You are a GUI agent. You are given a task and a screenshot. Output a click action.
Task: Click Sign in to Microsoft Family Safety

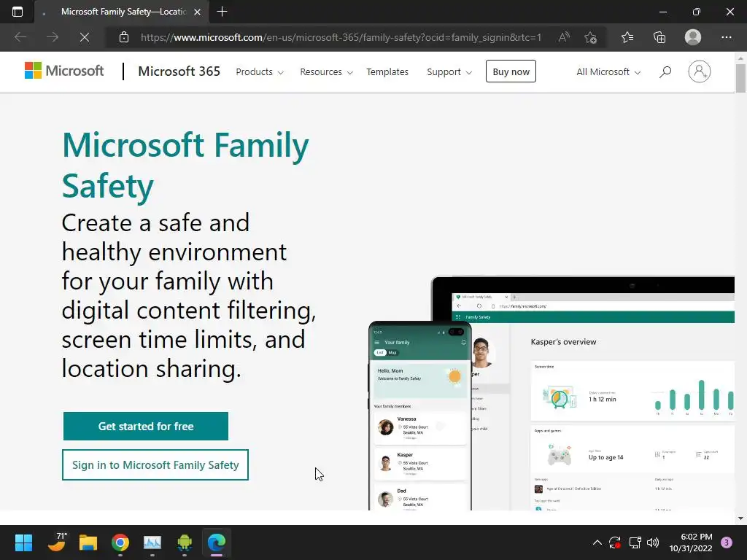tap(155, 464)
